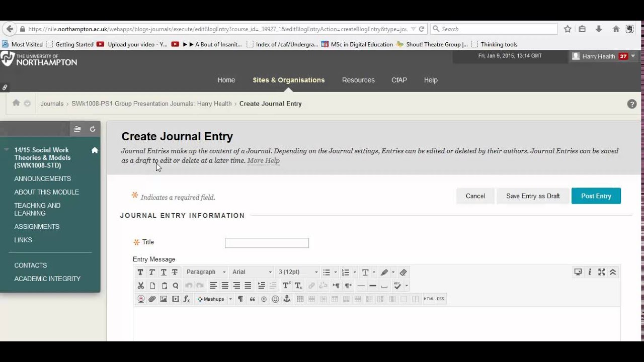The image size is (644, 362).
Task: Apply bold formatting in editor toolbar
Action: (140, 272)
